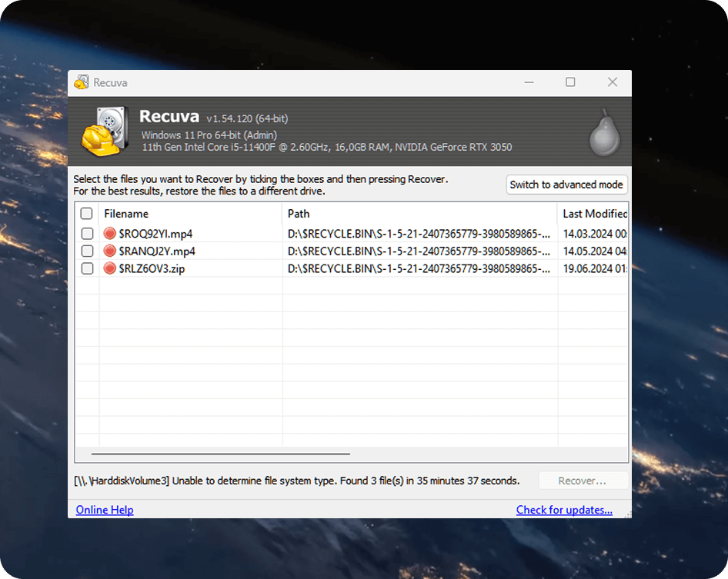Click the path cell of $ROQ92YI.mp4 row
This screenshot has height=579, width=728.
tap(419, 234)
